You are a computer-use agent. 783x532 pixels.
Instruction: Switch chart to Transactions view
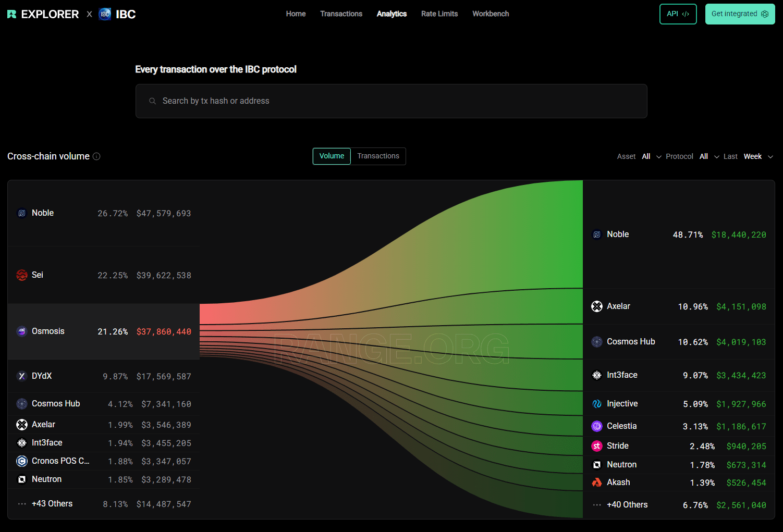tap(378, 156)
